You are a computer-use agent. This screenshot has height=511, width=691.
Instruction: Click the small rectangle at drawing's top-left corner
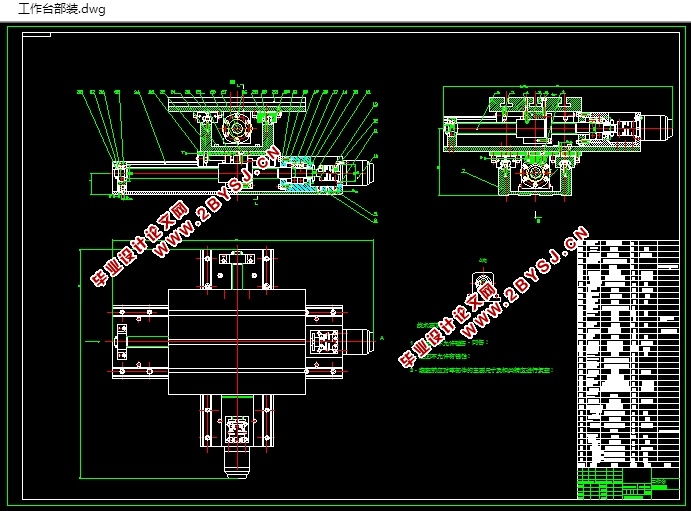(37, 35)
